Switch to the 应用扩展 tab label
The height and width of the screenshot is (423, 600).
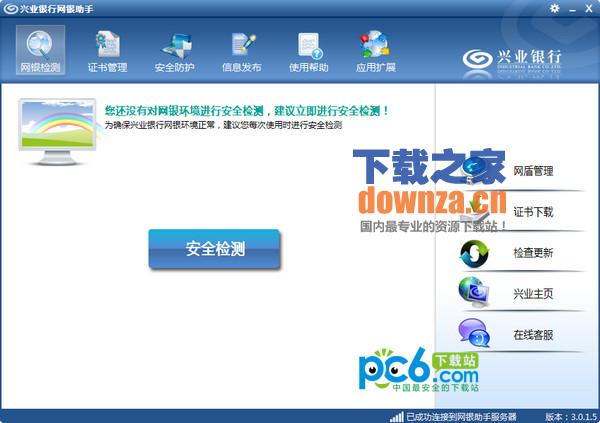pos(376,67)
